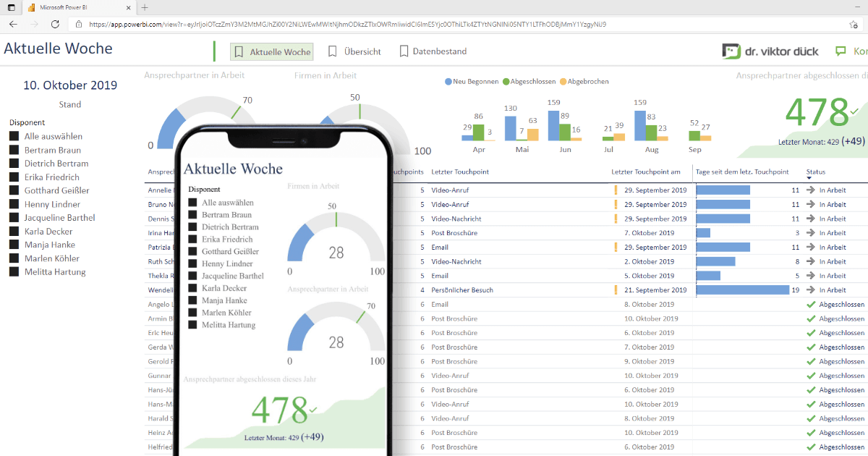
Task: Click the blue Neu Begonnen legend dot
Action: tap(448, 82)
